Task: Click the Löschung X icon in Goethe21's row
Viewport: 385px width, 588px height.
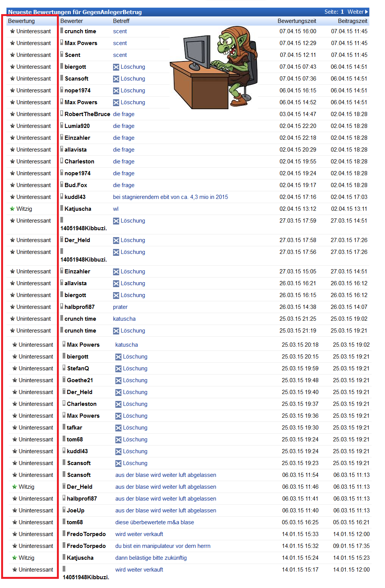Action: [118, 381]
